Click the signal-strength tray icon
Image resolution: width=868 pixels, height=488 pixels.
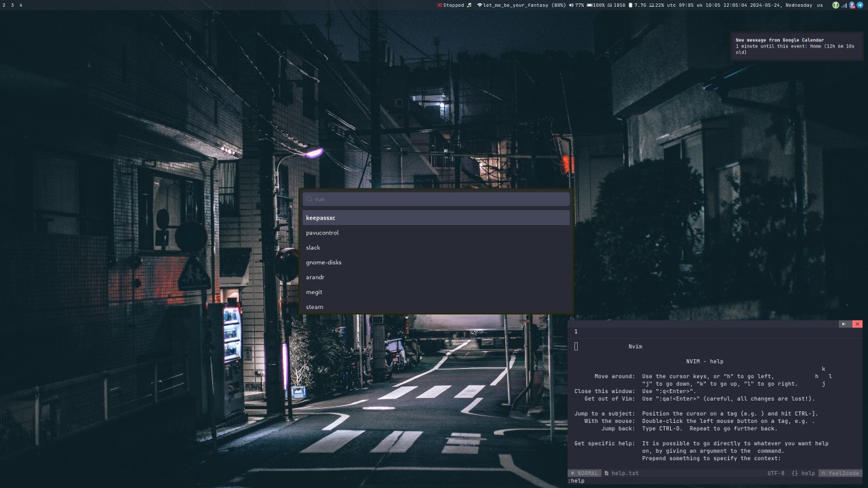click(x=844, y=5)
